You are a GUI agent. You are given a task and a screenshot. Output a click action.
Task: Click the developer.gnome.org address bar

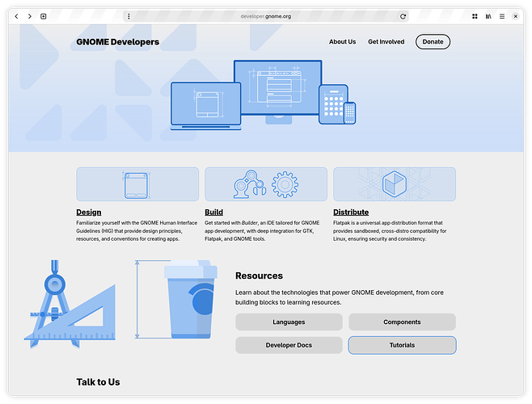[x=266, y=16]
